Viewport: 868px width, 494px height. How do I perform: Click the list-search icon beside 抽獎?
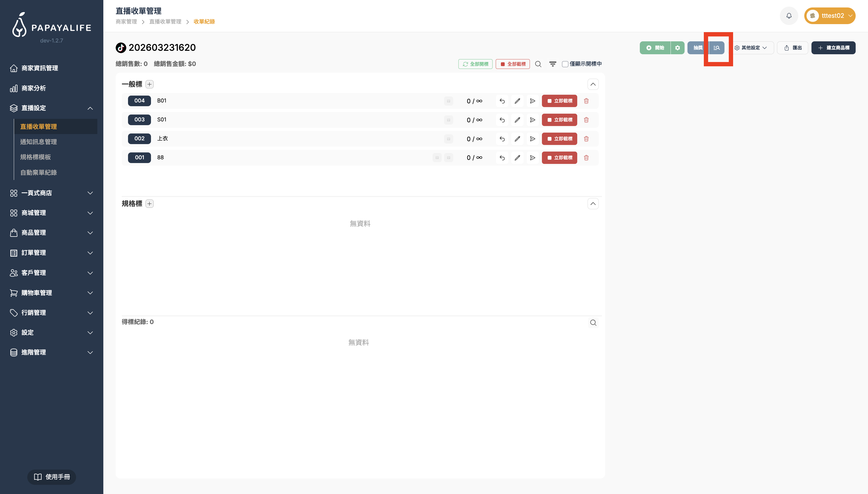point(716,48)
